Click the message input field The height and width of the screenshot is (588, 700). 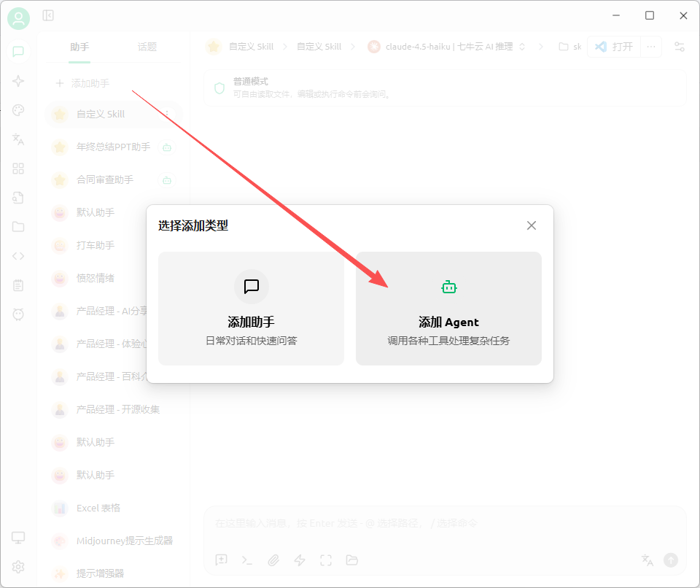pyautogui.click(x=437, y=523)
